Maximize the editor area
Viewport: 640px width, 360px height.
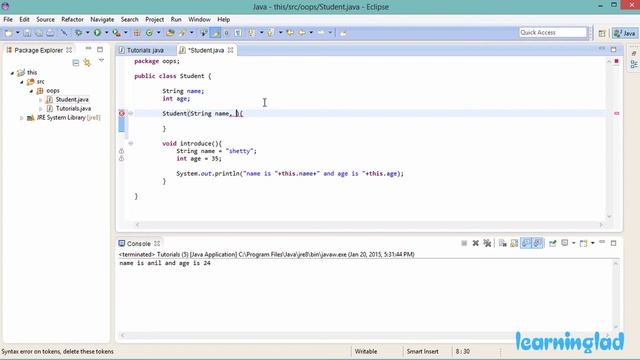click(613, 49)
